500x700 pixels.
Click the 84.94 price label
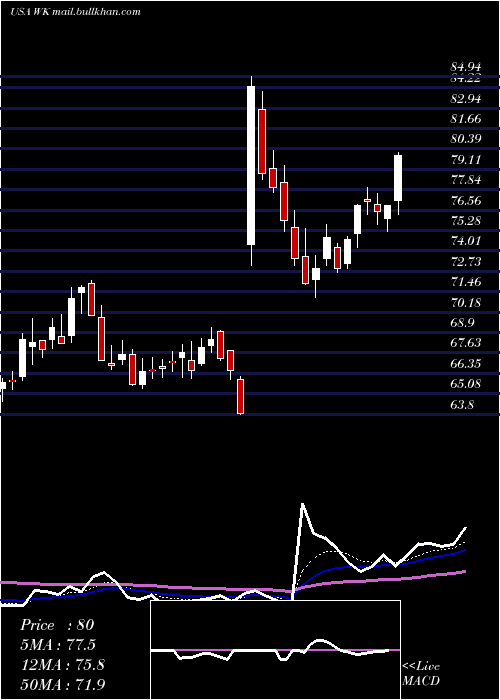pyautogui.click(x=466, y=67)
